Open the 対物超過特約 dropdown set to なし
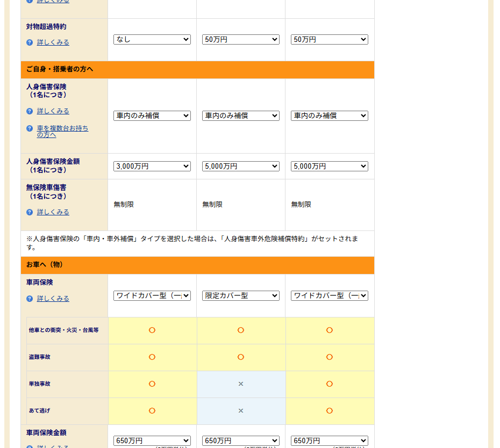The image size is (500, 448). coord(152,40)
